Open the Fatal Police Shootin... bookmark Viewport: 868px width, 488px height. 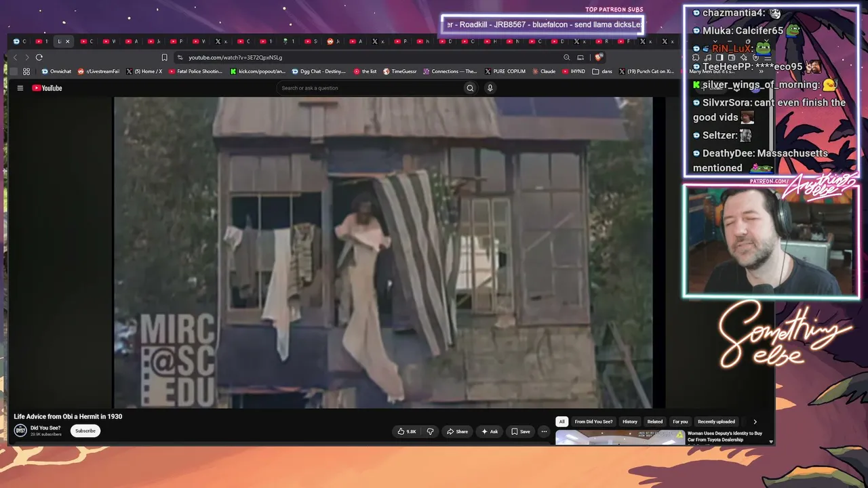tap(195, 71)
